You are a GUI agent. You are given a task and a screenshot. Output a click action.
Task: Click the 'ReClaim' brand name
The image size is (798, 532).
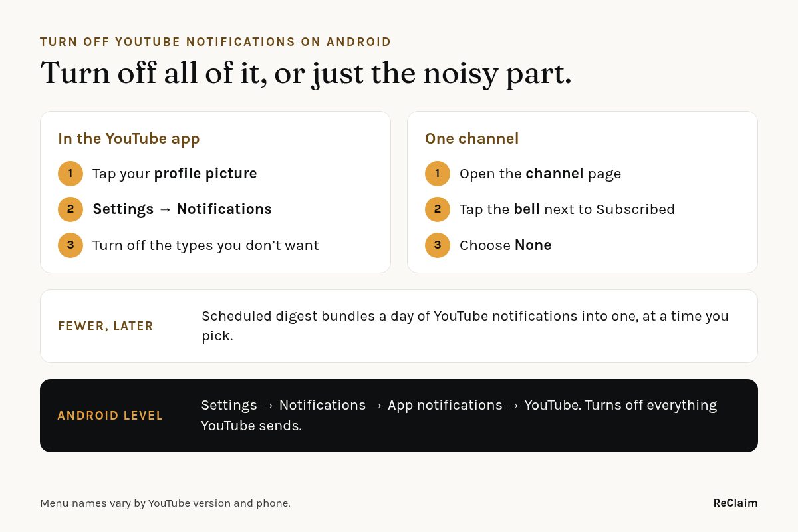(x=735, y=503)
